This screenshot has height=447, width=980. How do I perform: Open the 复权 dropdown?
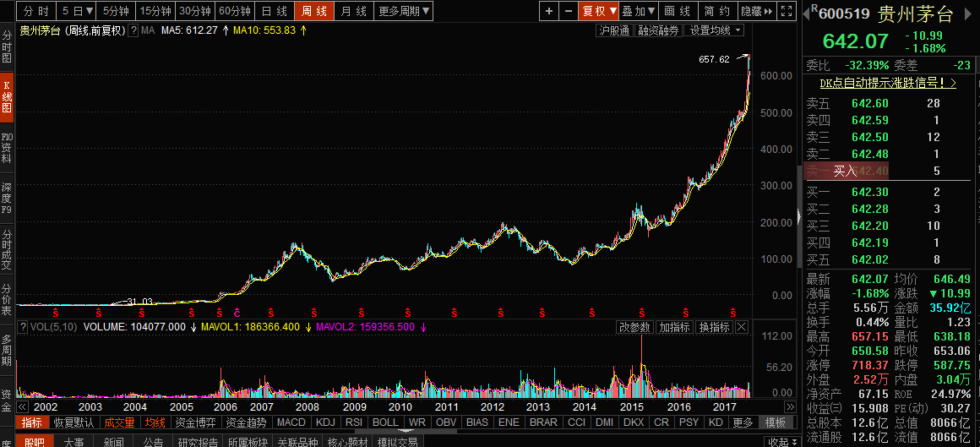[599, 11]
